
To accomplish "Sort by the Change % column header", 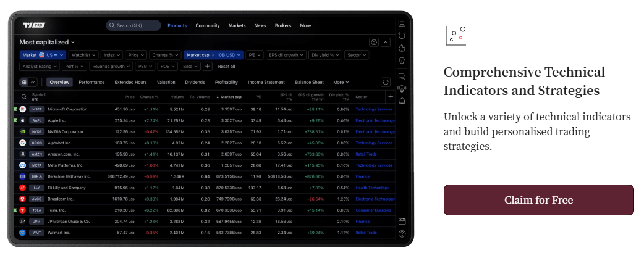I will [x=149, y=97].
